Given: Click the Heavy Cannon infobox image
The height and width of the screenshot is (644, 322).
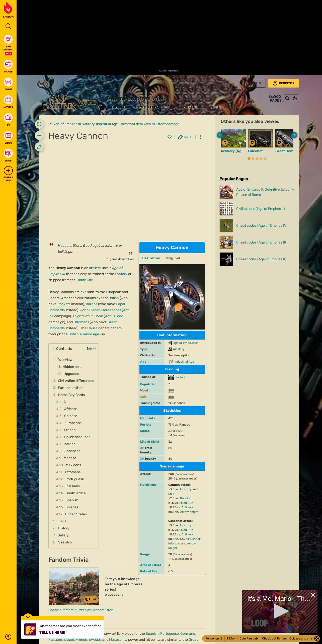Looking at the screenshot, I should click(172, 297).
